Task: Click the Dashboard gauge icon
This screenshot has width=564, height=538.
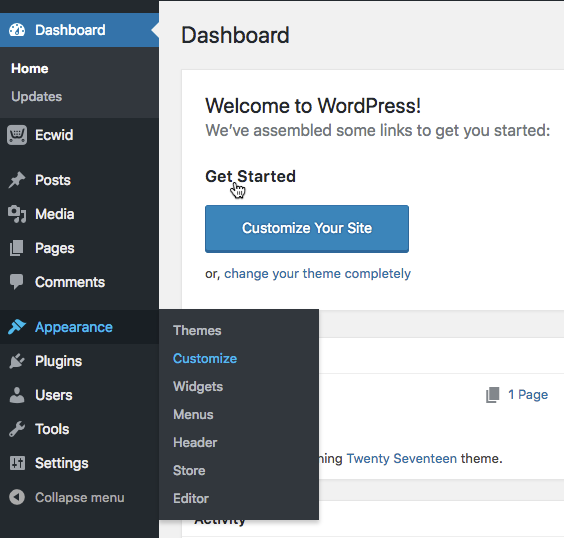Action: pyautogui.click(x=17, y=30)
